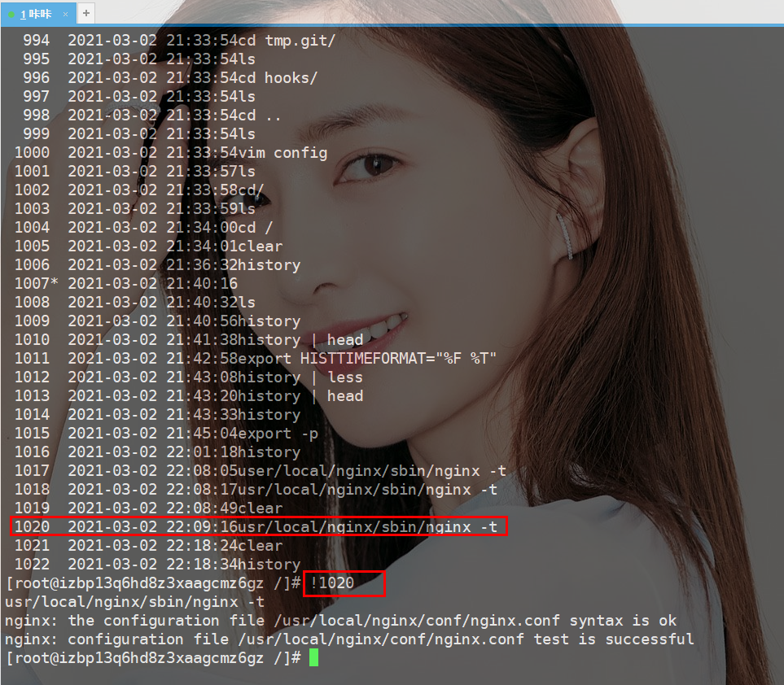Click line 1013 history | head
784x685 pixels.
189,396
